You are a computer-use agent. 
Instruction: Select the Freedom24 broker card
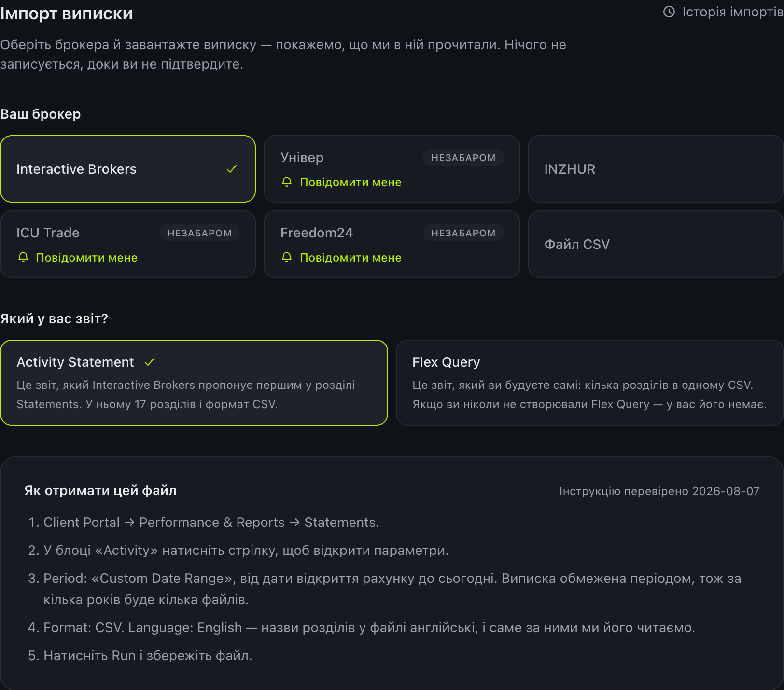392,244
